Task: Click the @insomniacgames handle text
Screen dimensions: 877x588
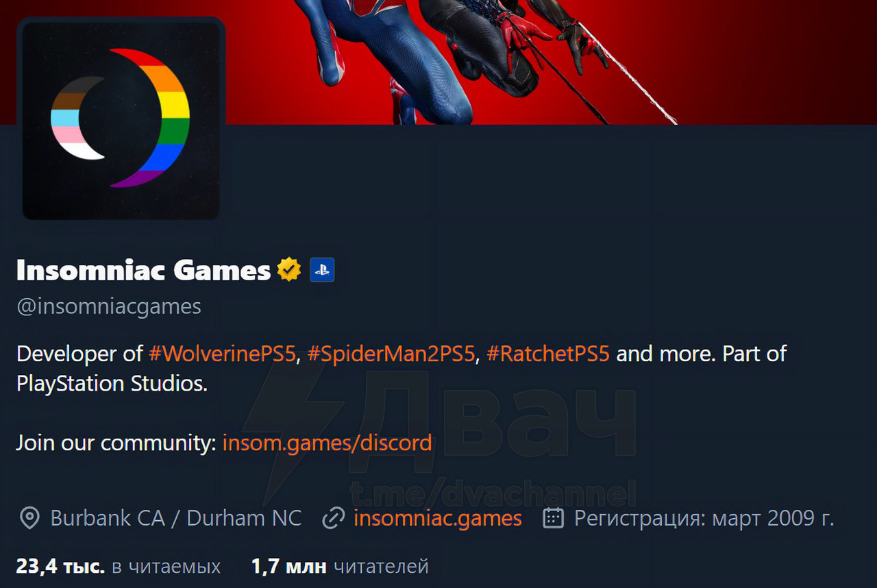Action: point(109,306)
